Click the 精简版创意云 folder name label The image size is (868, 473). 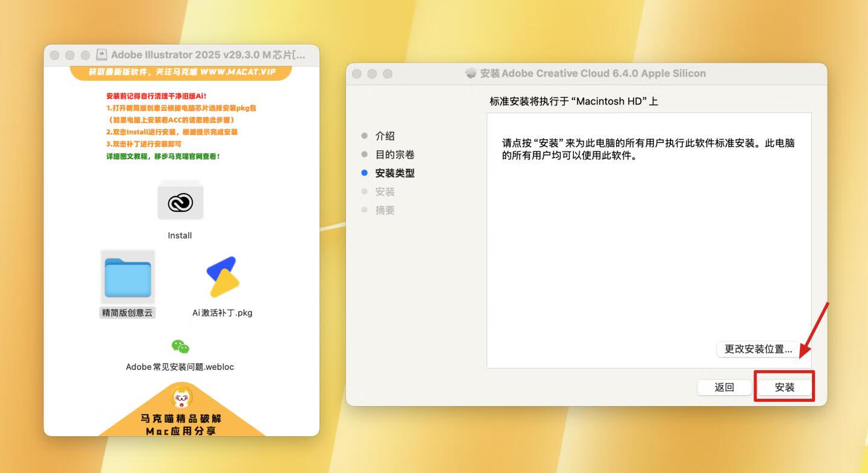point(128,313)
